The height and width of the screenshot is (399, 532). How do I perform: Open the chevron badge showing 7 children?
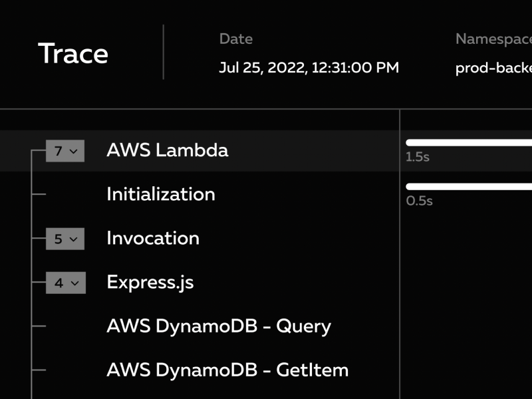tap(65, 151)
